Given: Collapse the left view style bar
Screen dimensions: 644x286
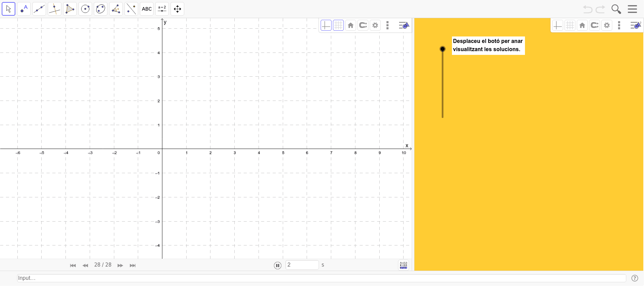Looking at the screenshot, I should 404,25.
